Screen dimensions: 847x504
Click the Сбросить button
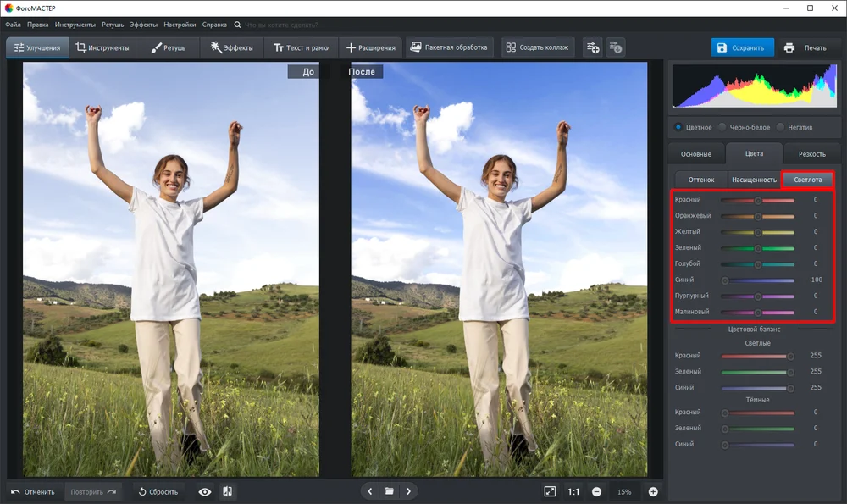[x=158, y=491]
